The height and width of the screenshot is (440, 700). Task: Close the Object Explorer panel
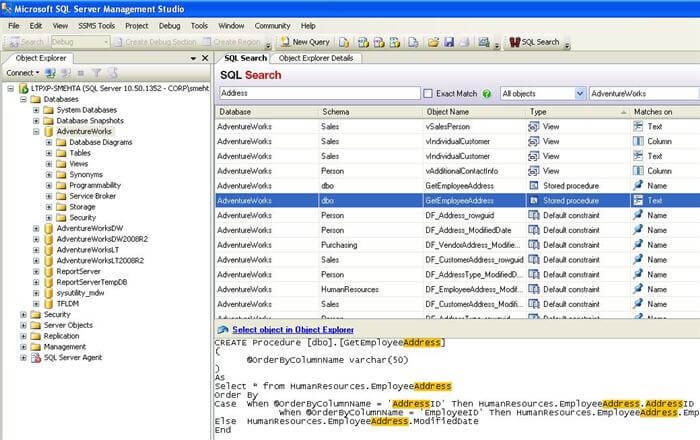[205, 58]
